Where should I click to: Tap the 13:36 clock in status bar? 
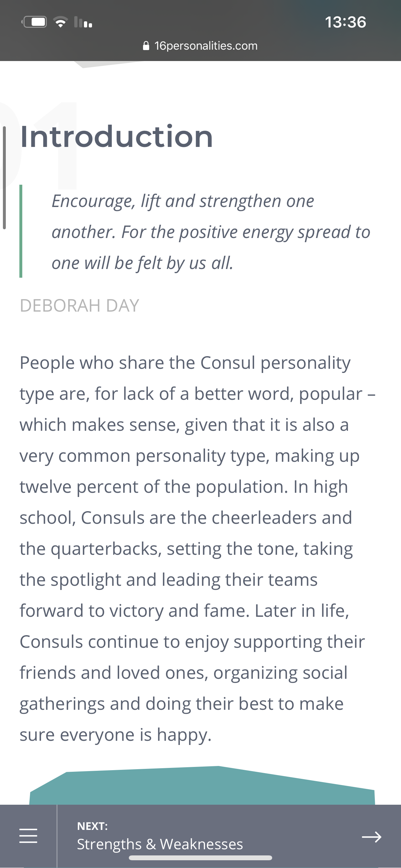pyautogui.click(x=345, y=22)
